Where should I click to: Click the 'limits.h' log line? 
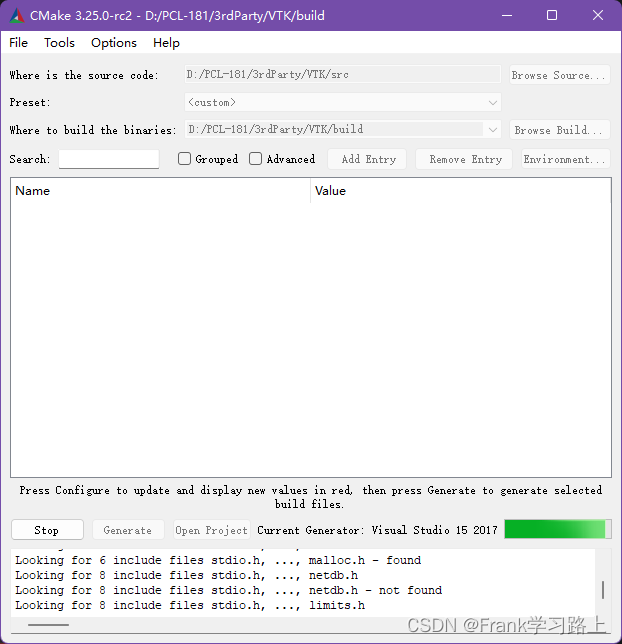[190, 605]
